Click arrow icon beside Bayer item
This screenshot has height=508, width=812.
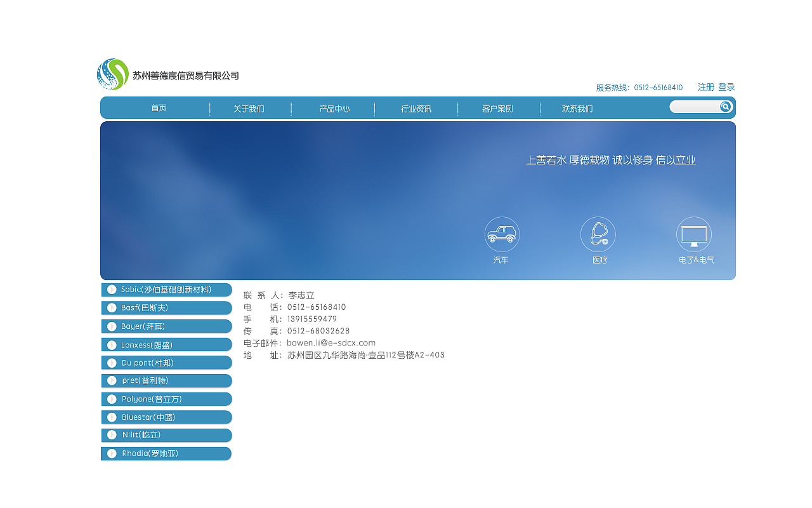point(112,326)
